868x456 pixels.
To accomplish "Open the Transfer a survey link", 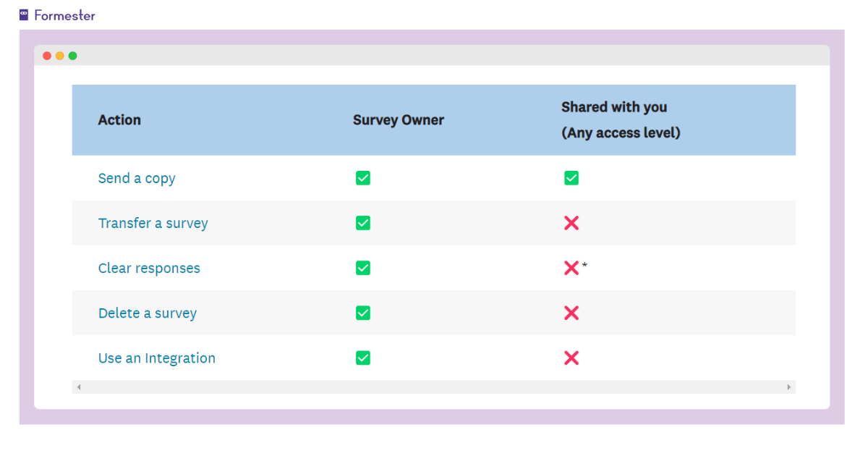I will click(153, 223).
